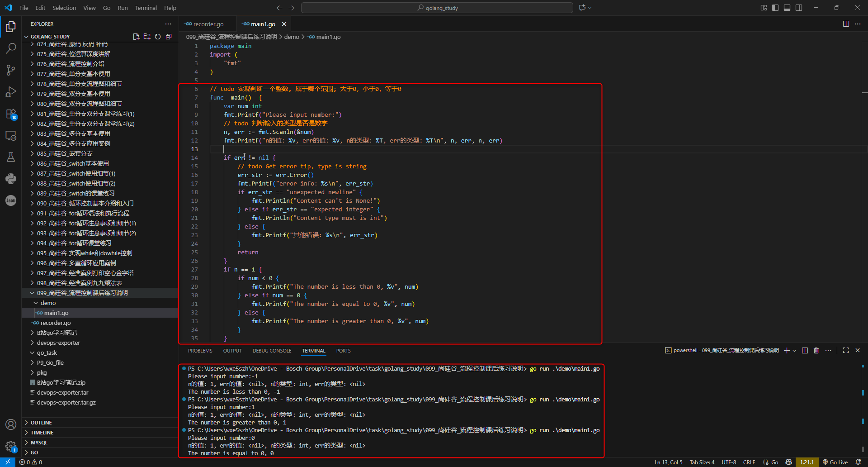Image resolution: width=868 pixels, height=467 pixels.
Task: Customize layout from title bar
Action: pos(764,8)
